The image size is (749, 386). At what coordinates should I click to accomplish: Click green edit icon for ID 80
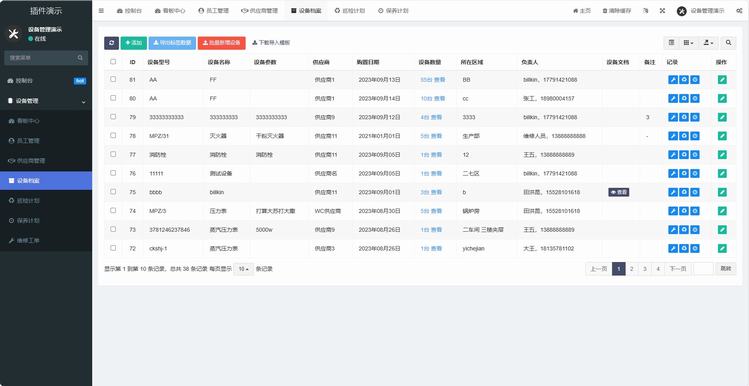click(x=722, y=98)
